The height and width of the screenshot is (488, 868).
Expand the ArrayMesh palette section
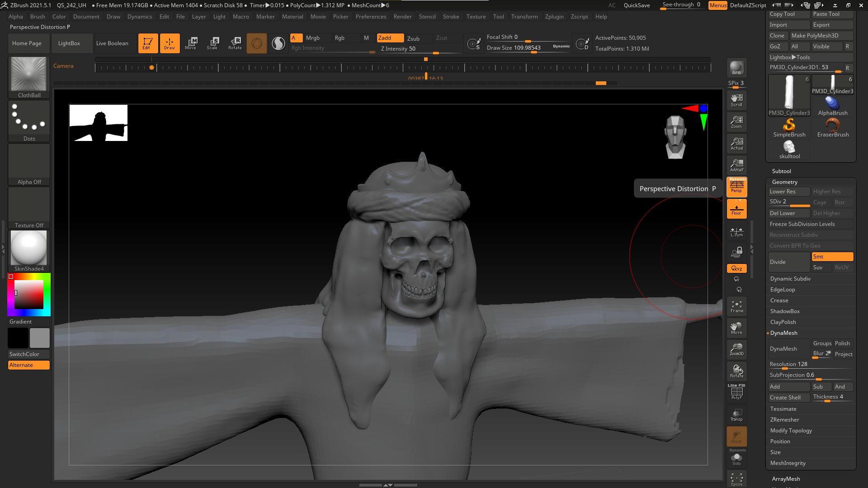tap(786, 479)
